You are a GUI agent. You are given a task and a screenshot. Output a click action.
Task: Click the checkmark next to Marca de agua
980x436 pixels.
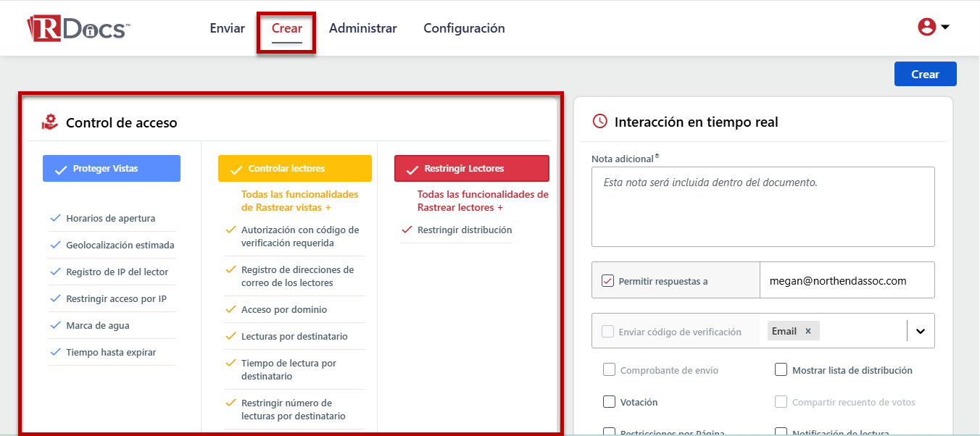pos(56,325)
